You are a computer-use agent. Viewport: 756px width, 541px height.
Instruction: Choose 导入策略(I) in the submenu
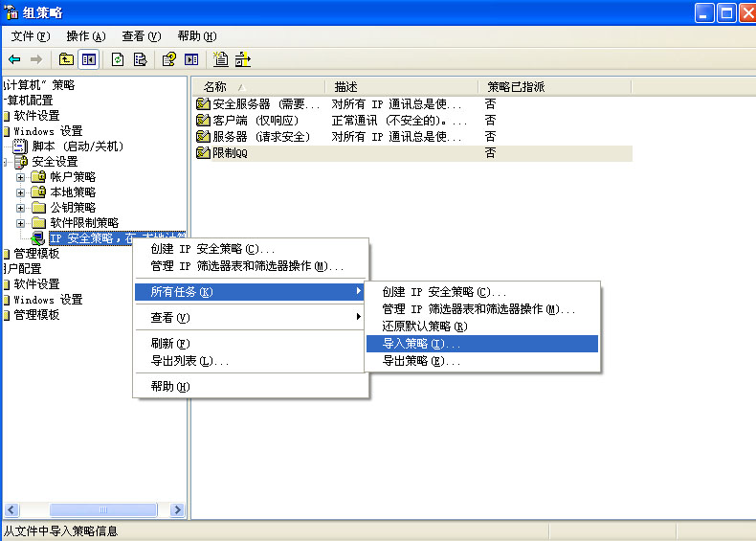click(x=482, y=344)
